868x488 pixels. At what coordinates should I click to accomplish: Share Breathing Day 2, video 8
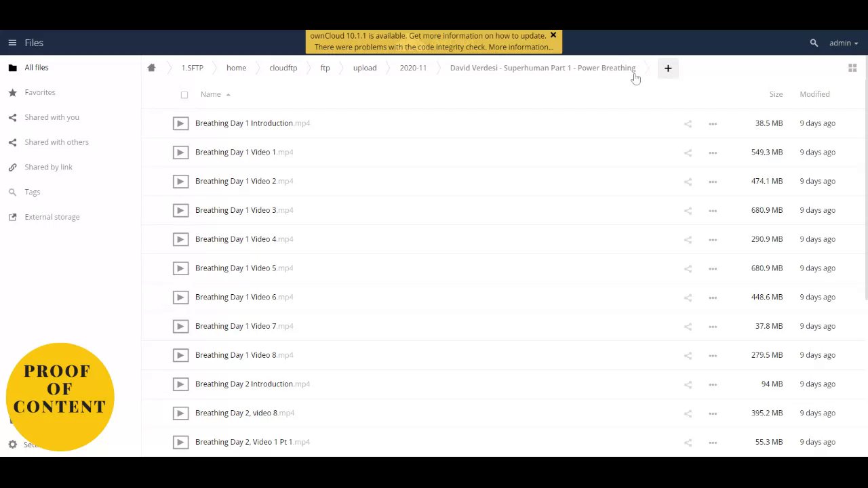click(688, 413)
